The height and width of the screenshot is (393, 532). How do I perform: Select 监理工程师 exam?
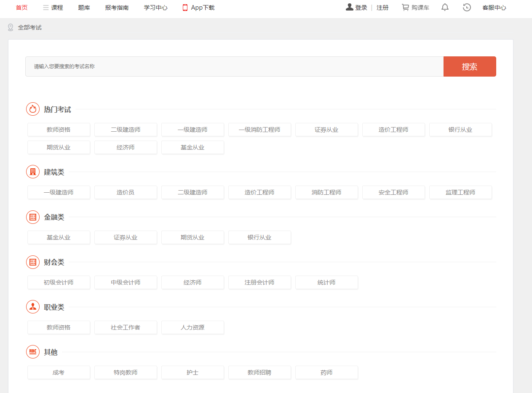click(460, 192)
